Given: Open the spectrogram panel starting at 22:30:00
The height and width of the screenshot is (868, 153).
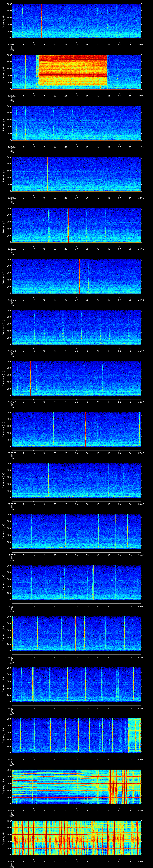Looking at the screenshot, I should click(x=76, y=123).
